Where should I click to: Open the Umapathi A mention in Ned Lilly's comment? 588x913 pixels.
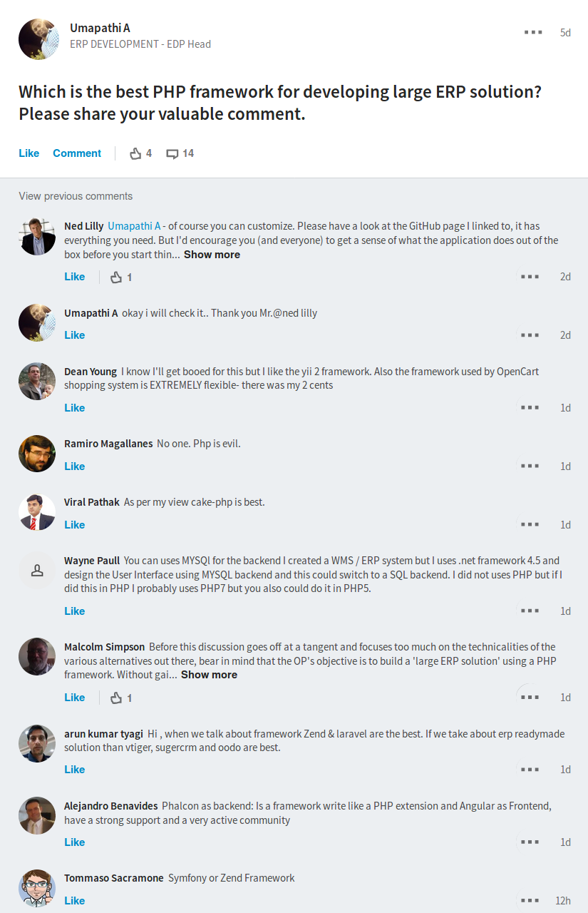click(134, 226)
